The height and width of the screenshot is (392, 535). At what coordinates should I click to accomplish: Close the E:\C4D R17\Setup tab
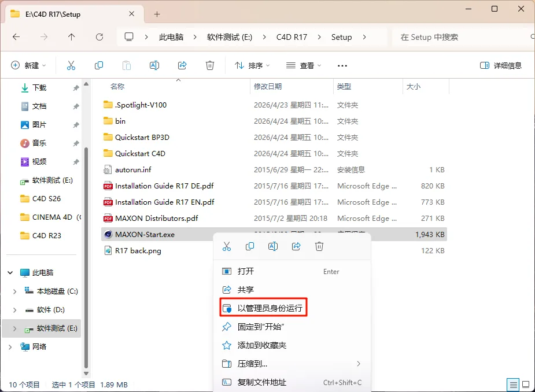[x=132, y=14]
